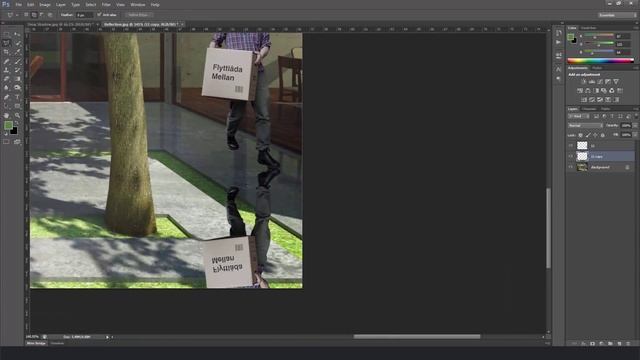
Task: Select the Polygonal Lasso tool
Action: coord(6,43)
